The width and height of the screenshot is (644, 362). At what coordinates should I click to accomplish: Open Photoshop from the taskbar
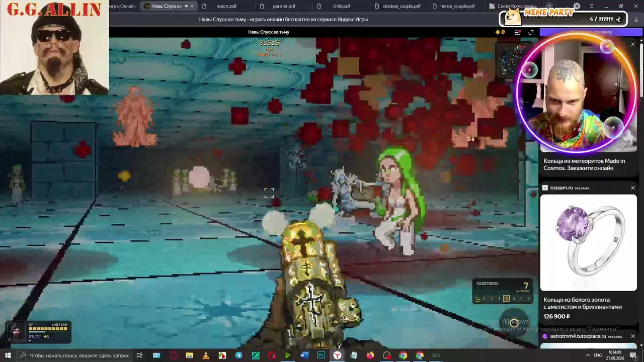320,355
